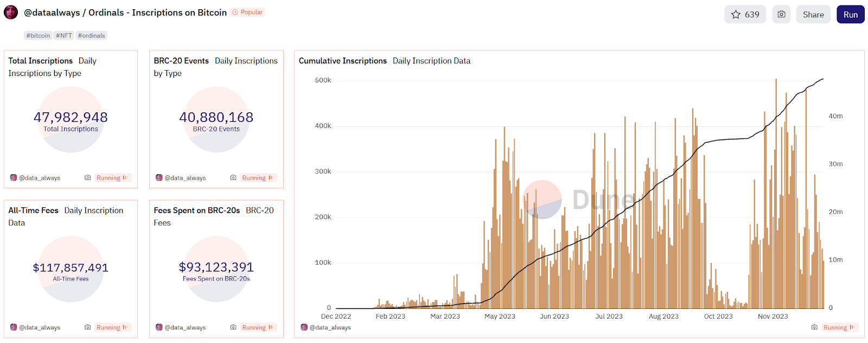Viewport: 868px width, 343px height.
Task: Click camera icon on All-Time Fees panel
Action: pos(88,327)
